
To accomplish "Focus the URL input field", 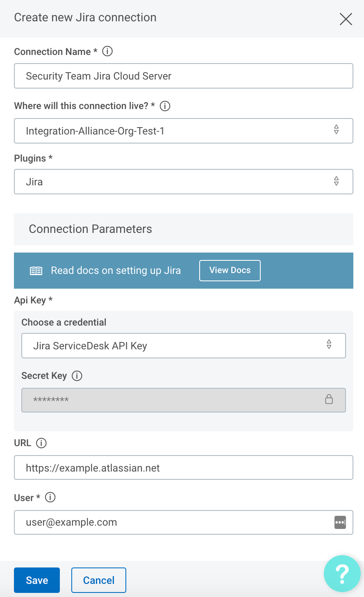I will tap(183, 467).
